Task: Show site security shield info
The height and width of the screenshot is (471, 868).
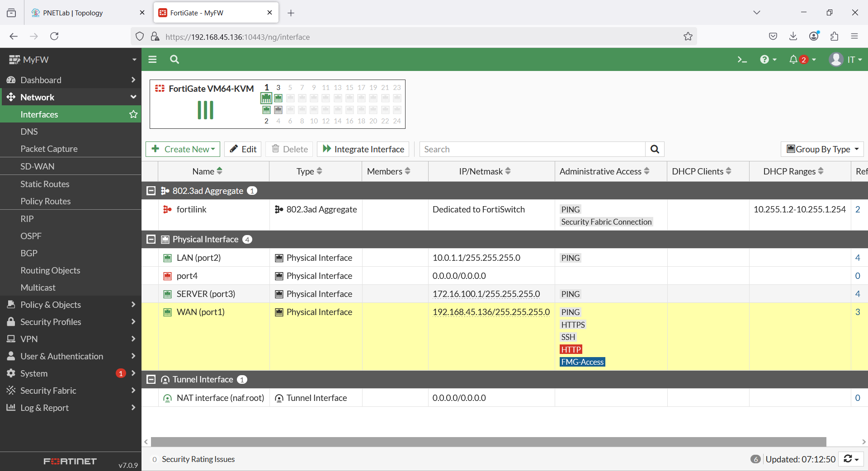Action: pyautogui.click(x=140, y=37)
